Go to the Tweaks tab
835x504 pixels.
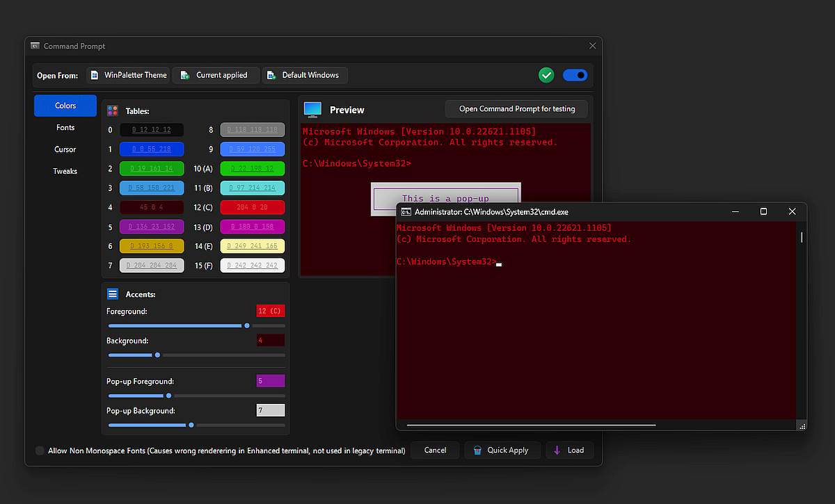coord(65,171)
